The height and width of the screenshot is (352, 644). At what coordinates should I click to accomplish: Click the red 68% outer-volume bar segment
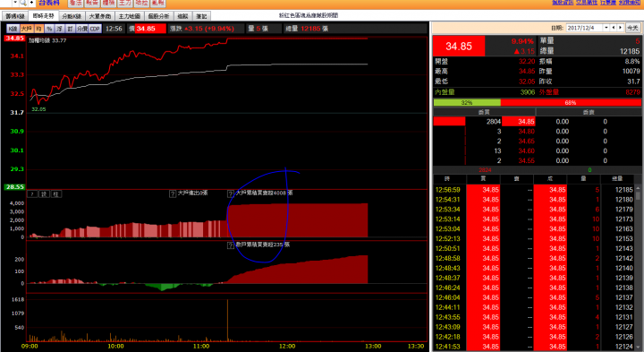click(571, 102)
